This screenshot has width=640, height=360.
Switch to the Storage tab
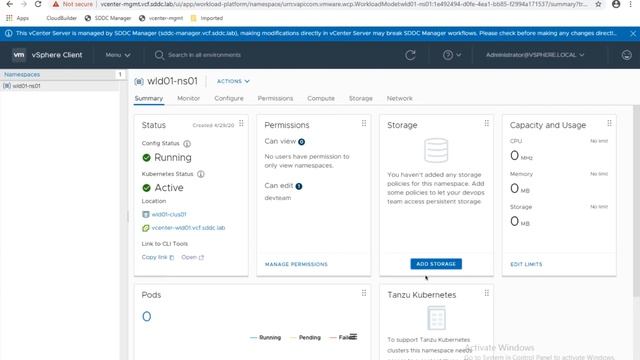[x=360, y=98]
